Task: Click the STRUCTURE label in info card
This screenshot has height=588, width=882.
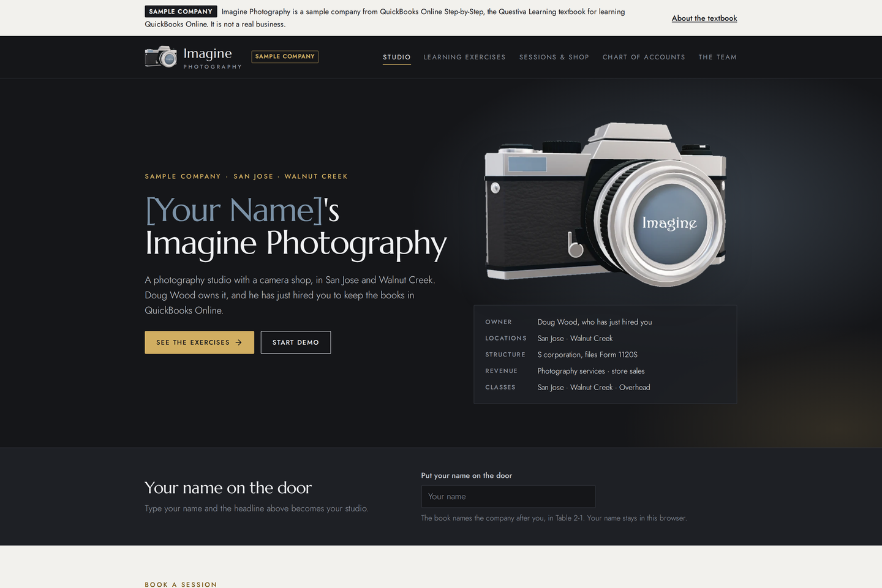Action: click(505, 355)
